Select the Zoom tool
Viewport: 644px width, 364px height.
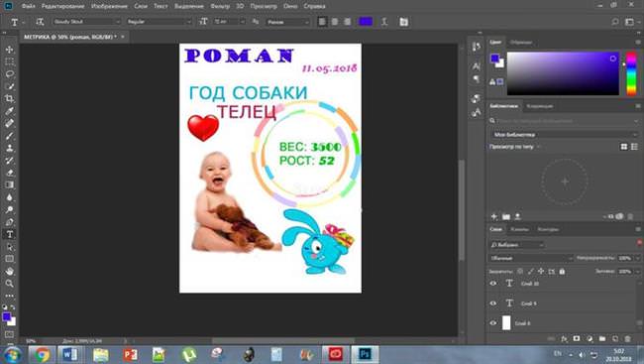pyautogui.click(x=10, y=284)
